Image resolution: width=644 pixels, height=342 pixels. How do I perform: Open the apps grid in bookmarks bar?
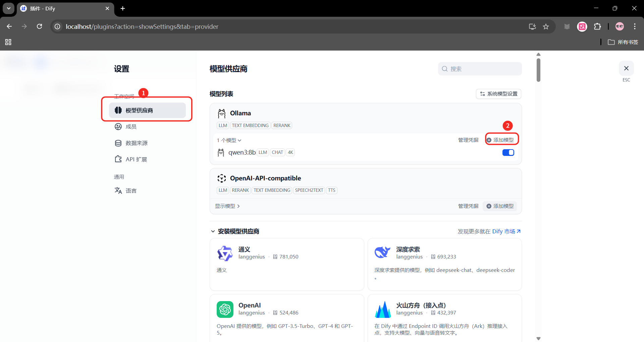8,42
